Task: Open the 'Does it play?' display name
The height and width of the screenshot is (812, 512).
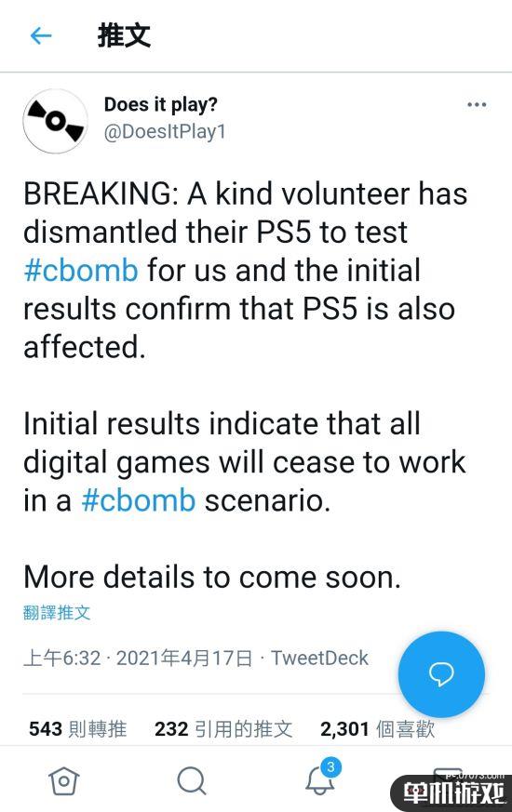Action: tap(161, 104)
